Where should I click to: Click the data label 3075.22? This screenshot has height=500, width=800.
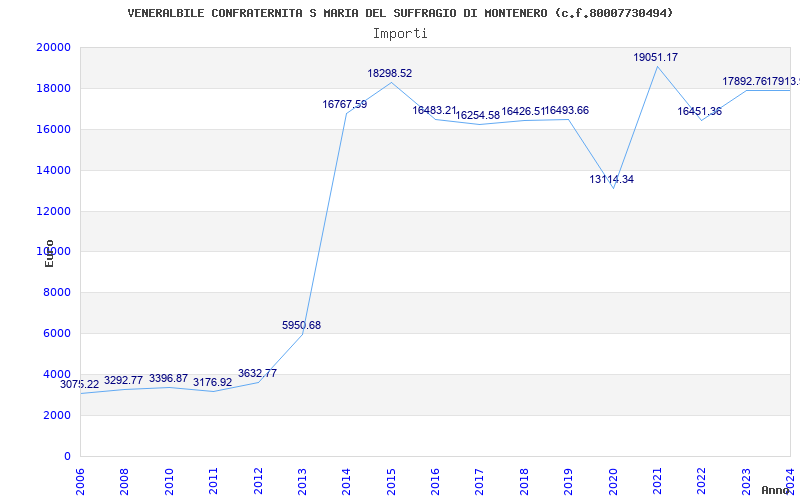click(x=80, y=385)
